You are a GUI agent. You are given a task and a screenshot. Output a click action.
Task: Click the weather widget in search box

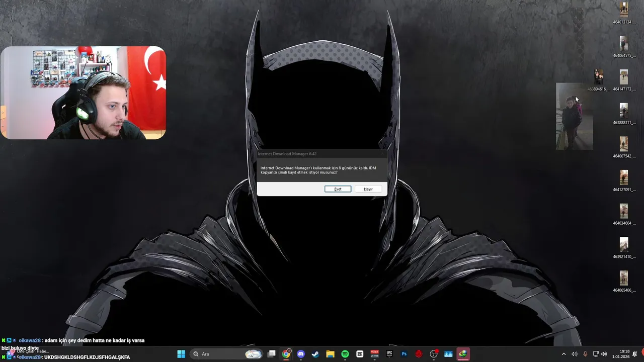click(x=254, y=354)
